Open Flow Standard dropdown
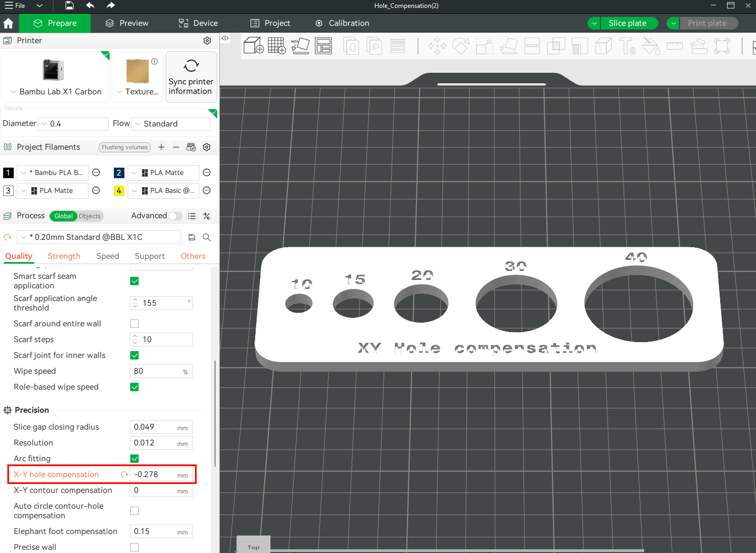This screenshot has height=553, width=756. pos(171,124)
